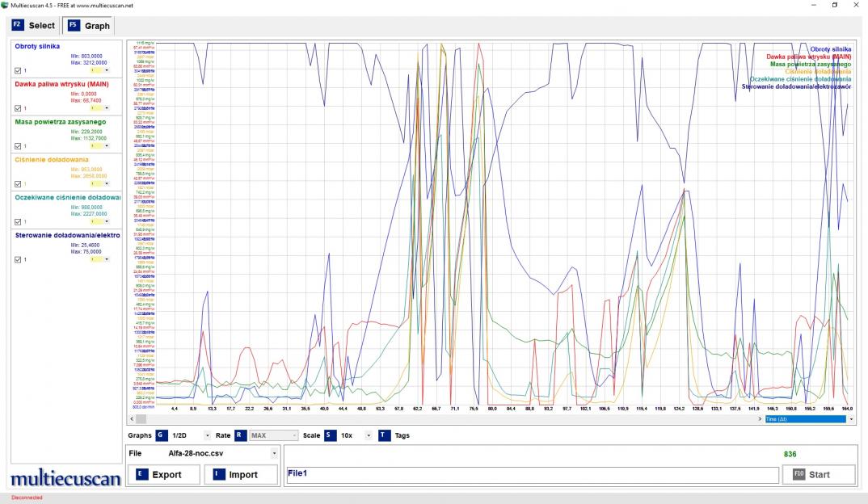Disable the Masa powietrza zasysanego checkbox

pos(19,146)
